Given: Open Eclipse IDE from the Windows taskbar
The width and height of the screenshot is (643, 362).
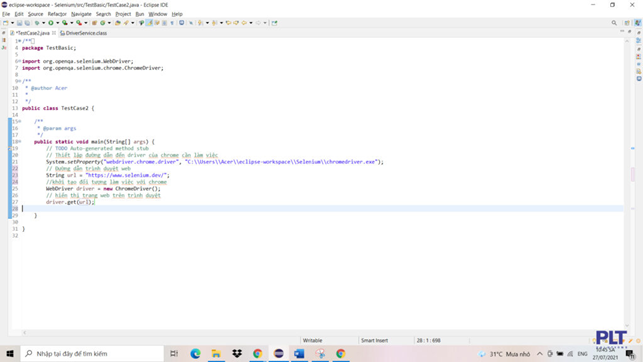Looking at the screenshot, I should click(278, 353).
